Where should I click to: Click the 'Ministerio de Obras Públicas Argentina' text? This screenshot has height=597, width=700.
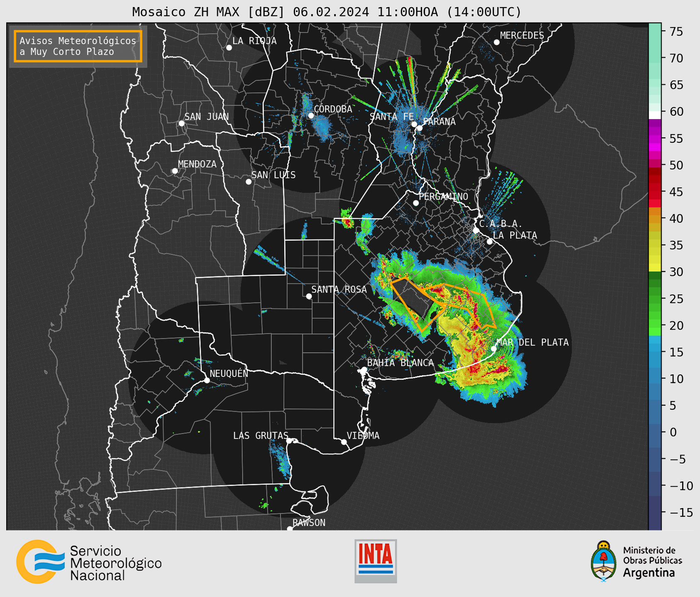click(x=652, y=561)
